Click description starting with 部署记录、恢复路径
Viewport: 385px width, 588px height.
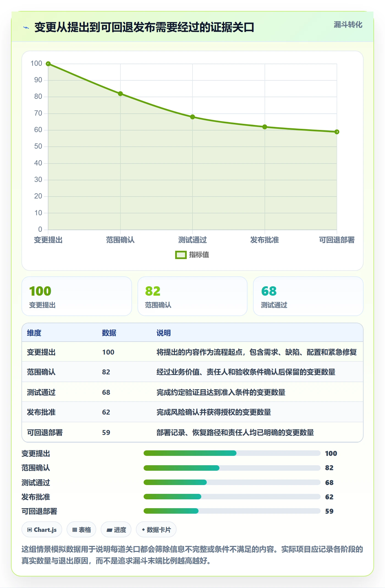pos(235,432)
